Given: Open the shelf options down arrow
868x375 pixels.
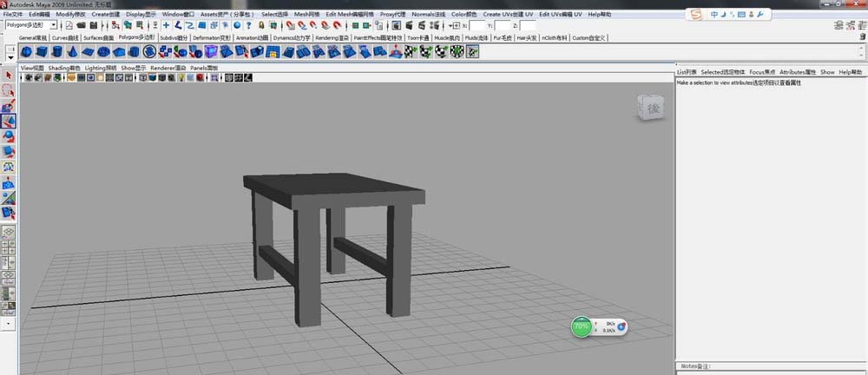Looking at the screenshot, I should 10,57.
